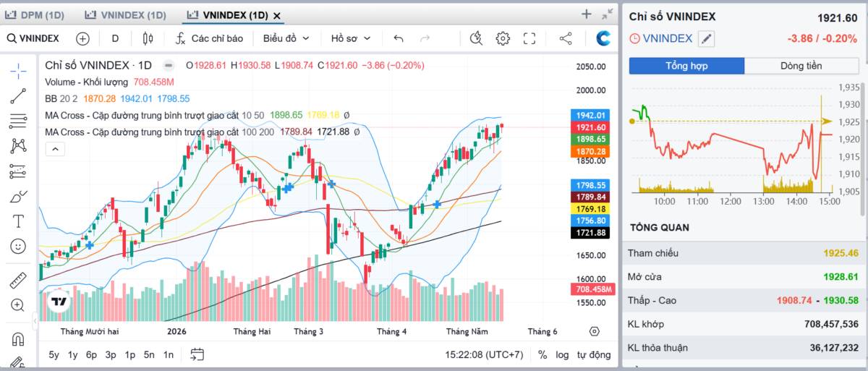The width and height of the screenshot is (868, 371).
Task: Open symbol search for VNINDEX
Action: click(33, 38)
